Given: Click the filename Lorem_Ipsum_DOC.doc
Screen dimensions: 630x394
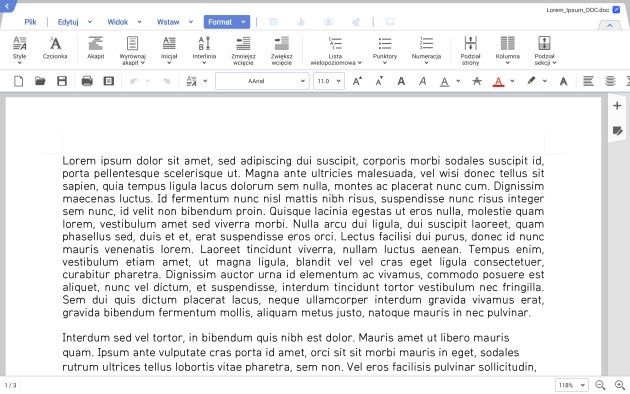Looking at the screenshot, I should tap(578, 10).
